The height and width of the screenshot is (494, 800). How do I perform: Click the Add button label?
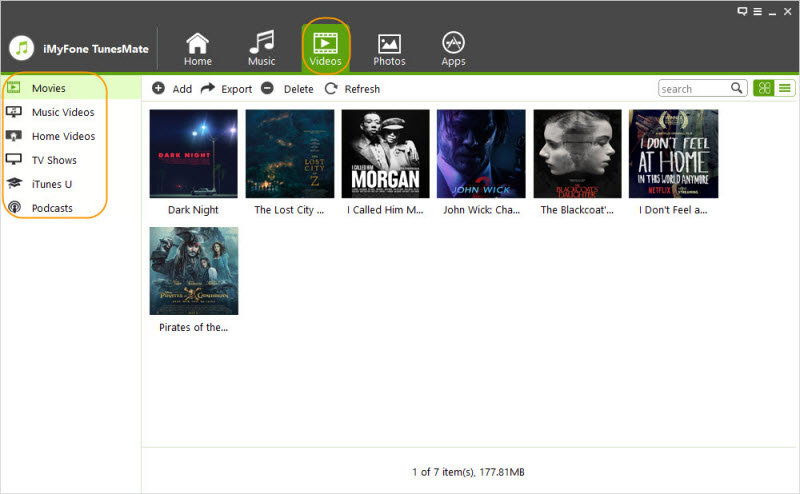182,89
